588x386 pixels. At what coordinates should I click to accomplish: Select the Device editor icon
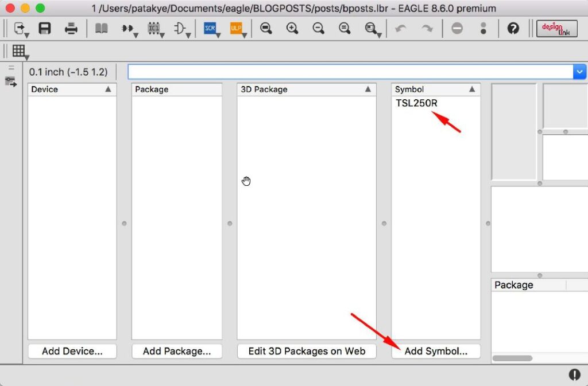click(127, 29)
